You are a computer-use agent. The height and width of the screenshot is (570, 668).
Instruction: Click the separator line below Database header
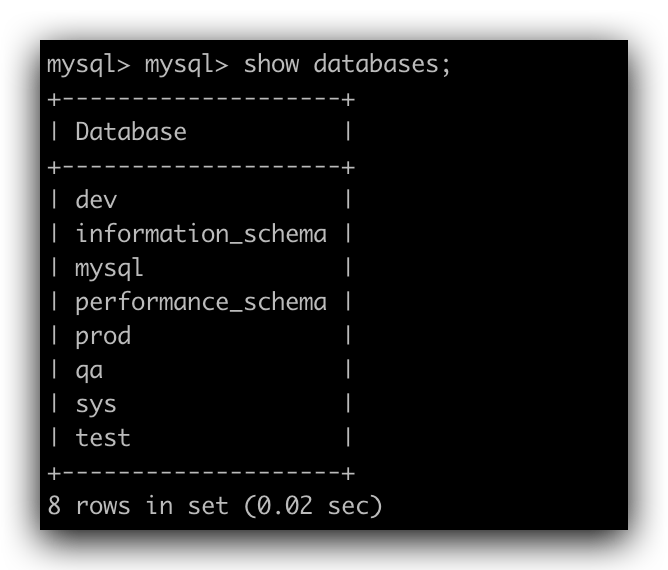tap(201, 166)
